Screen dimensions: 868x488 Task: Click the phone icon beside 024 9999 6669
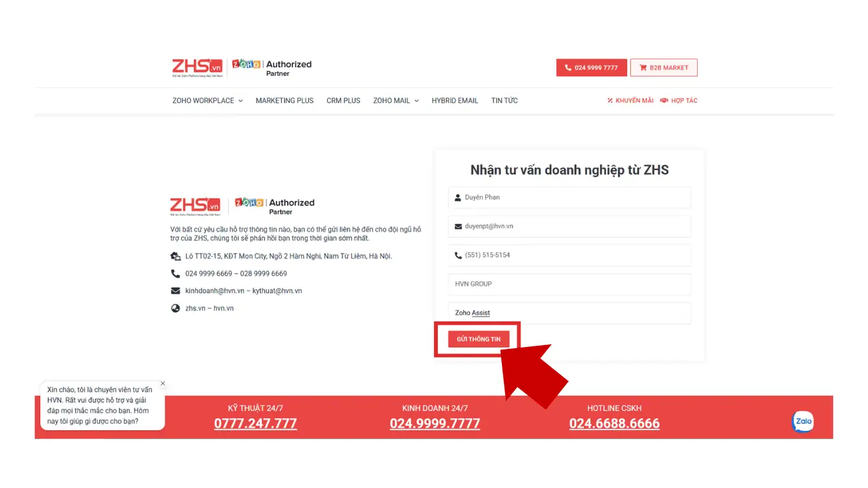[x=175, y=273]
